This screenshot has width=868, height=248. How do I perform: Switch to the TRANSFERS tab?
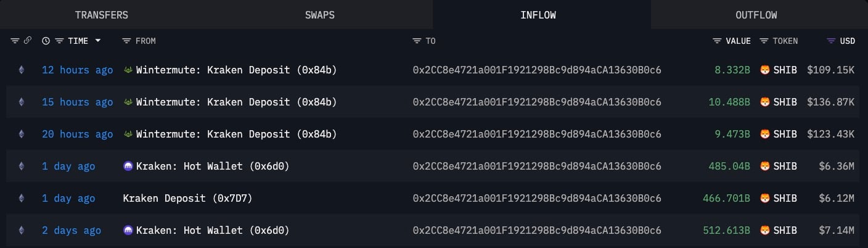pos(102,15)
